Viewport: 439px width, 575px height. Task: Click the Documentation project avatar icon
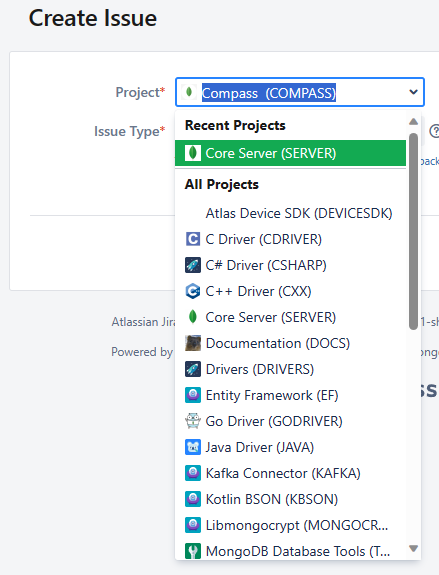(x=193, y=344)
